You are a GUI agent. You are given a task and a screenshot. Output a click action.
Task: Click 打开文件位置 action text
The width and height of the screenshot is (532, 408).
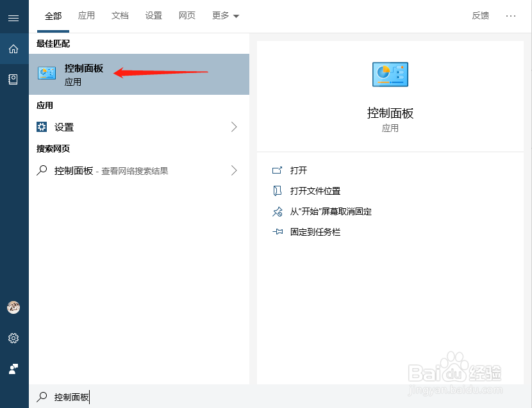click(x=315, y=191)
